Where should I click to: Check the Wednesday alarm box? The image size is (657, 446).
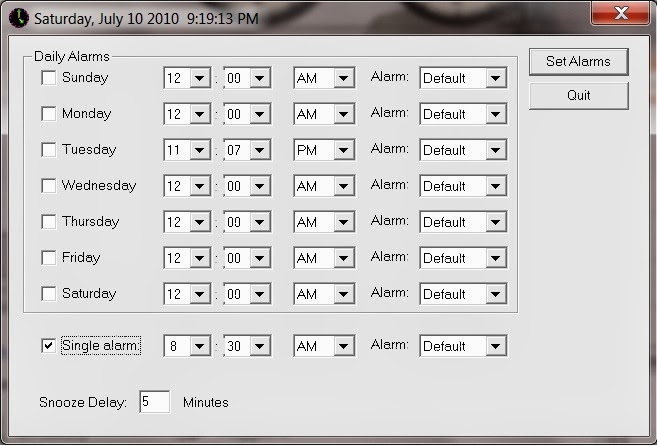49,186
